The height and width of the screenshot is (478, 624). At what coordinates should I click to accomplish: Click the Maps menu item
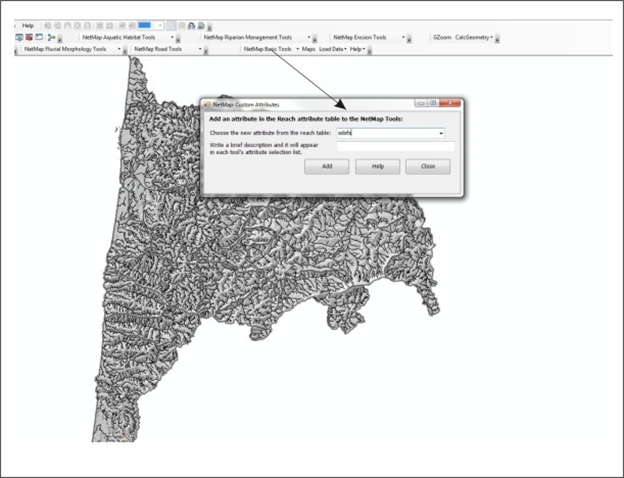pyautogui.click(x=309, y=48)
